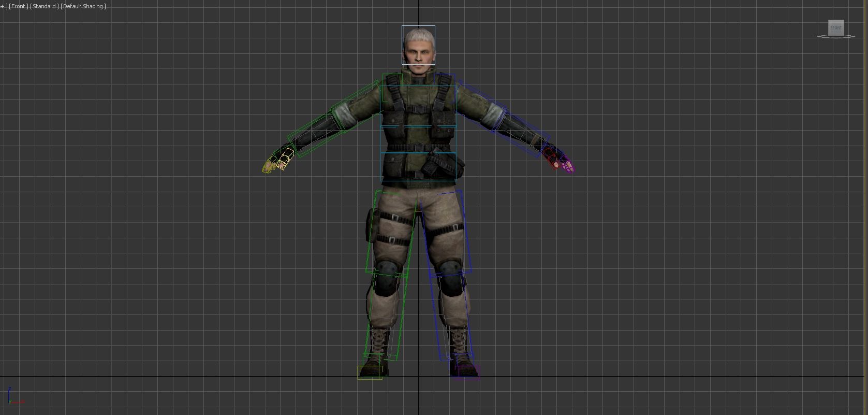Select the purple foot bone box

(x=467, y=373)
